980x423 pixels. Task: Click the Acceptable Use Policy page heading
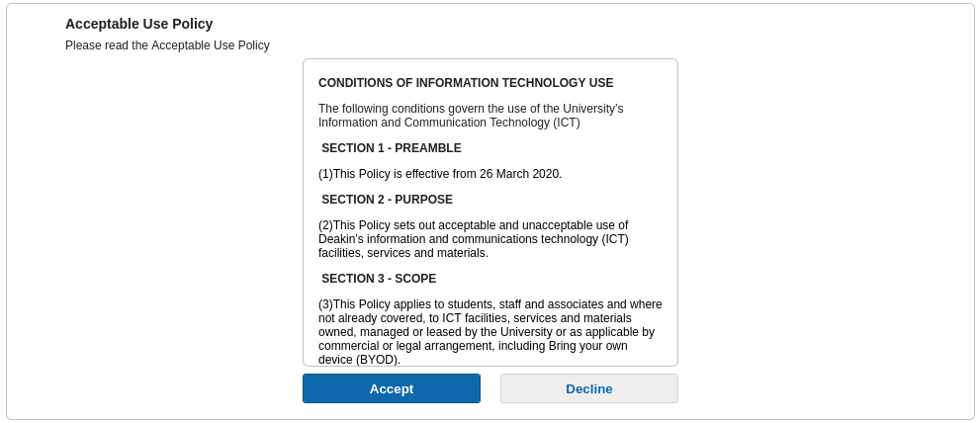pyautogui.click(x=138, y=24)
